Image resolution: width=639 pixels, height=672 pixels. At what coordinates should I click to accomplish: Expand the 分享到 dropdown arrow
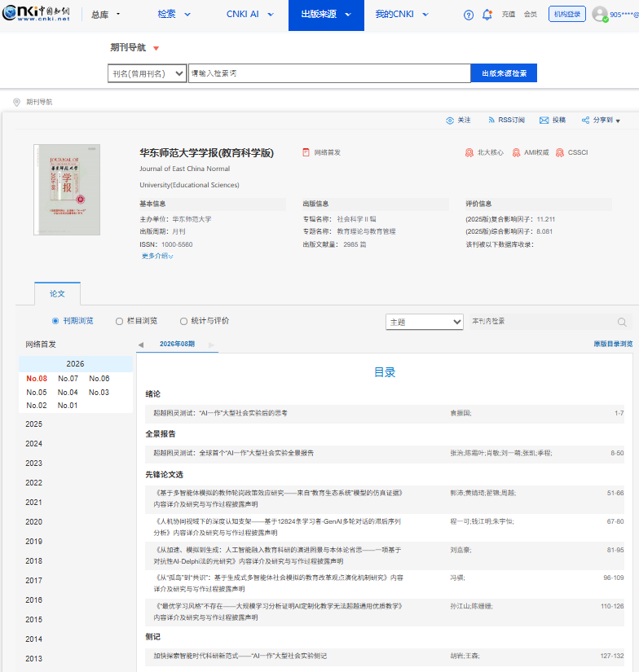[x=618, y=121]
